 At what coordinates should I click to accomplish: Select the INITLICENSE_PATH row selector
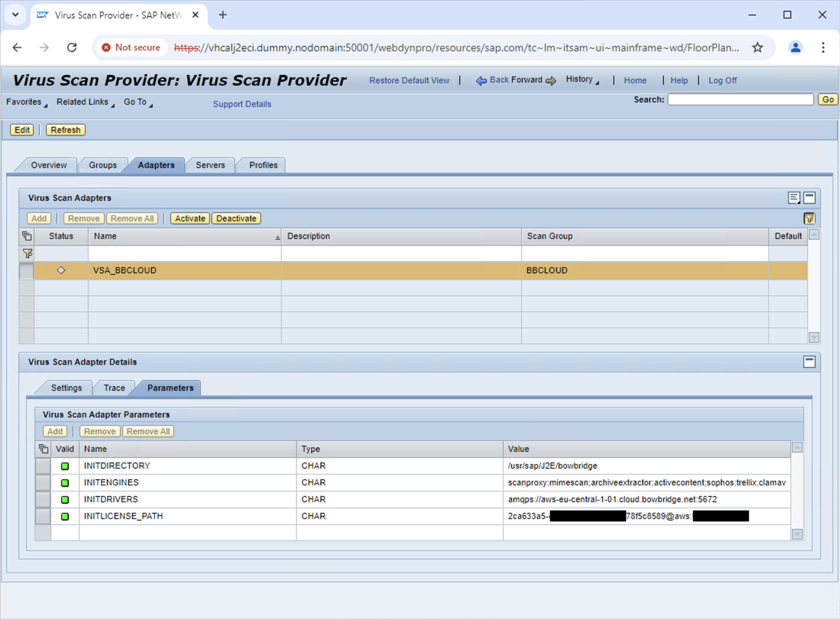43,516
